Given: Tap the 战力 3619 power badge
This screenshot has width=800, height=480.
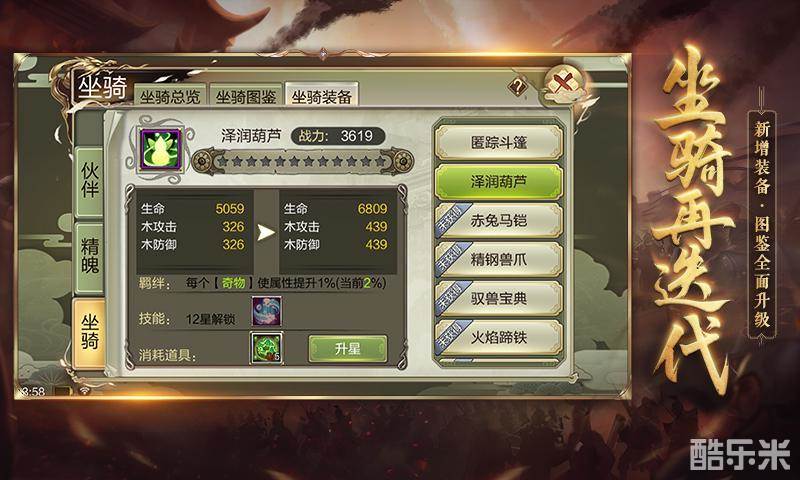Looking at the screenshot, I should 337,136.
